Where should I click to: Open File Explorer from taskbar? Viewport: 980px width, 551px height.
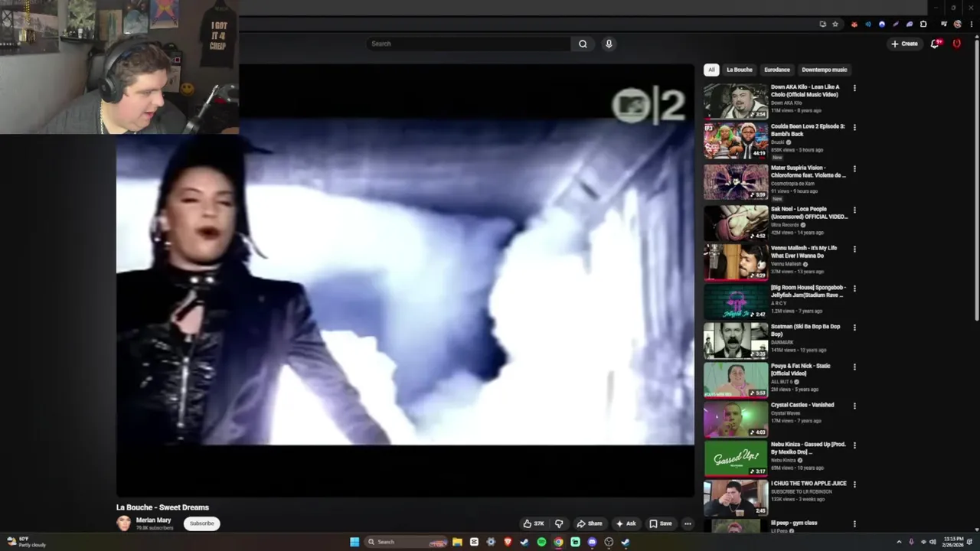point(457,542)
